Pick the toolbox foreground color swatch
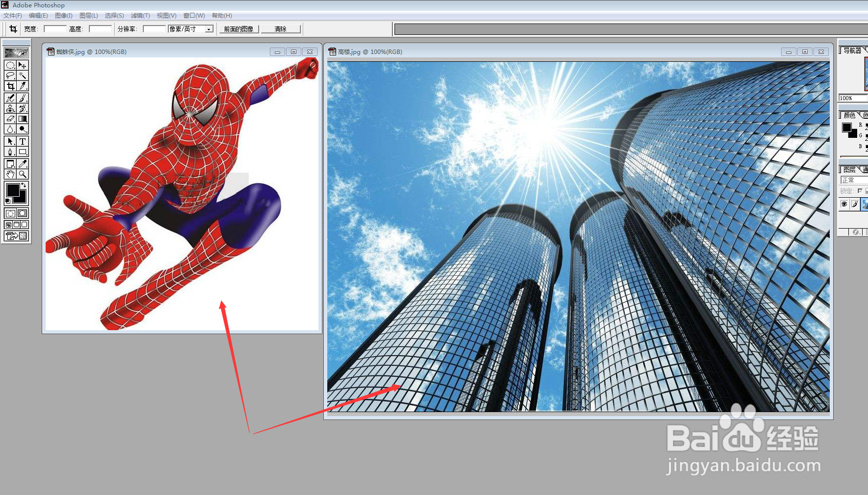 point(13,190)
